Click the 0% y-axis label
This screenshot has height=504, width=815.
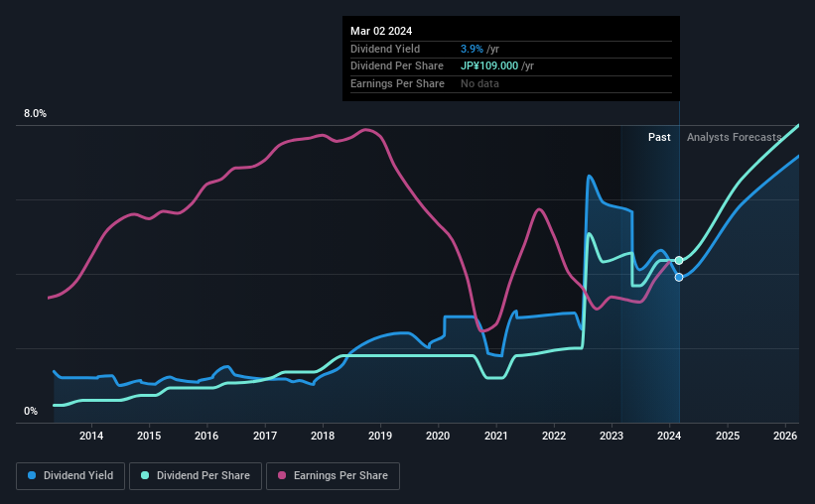point(31,411)
